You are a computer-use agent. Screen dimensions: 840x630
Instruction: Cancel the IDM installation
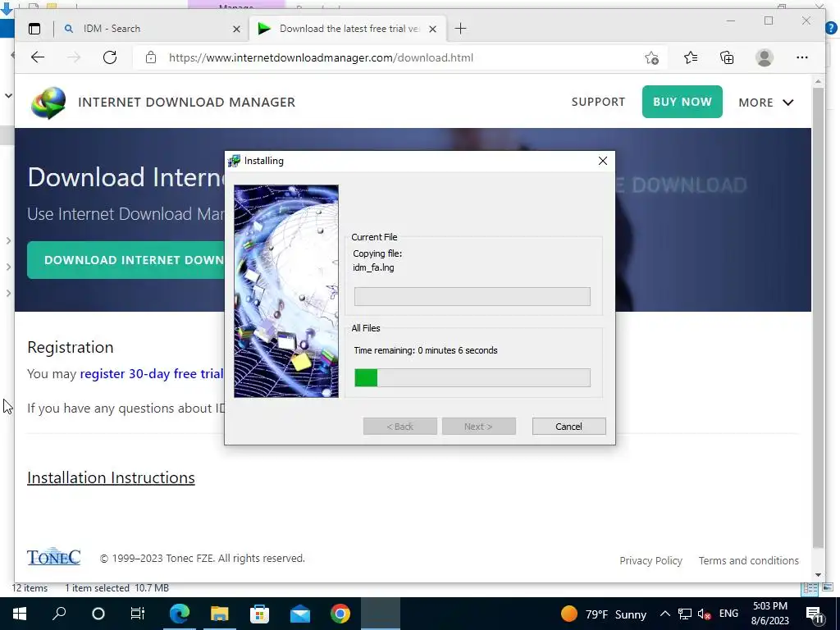[568, 427]
